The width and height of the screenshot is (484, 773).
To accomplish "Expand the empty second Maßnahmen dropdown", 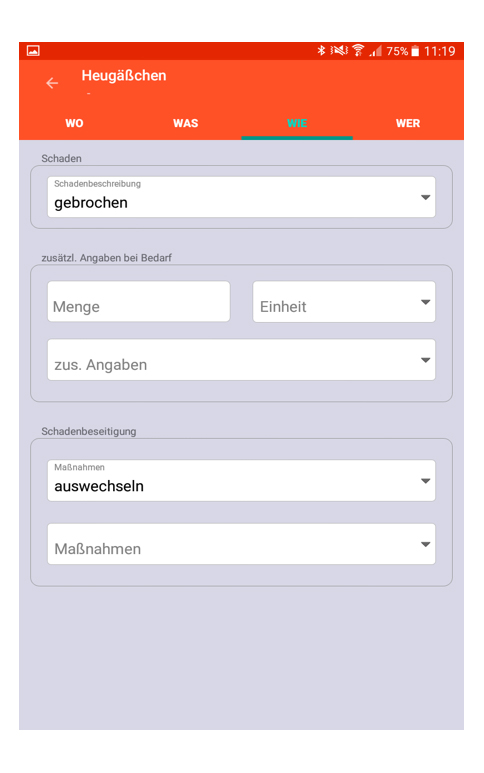I will click(242, 544).
